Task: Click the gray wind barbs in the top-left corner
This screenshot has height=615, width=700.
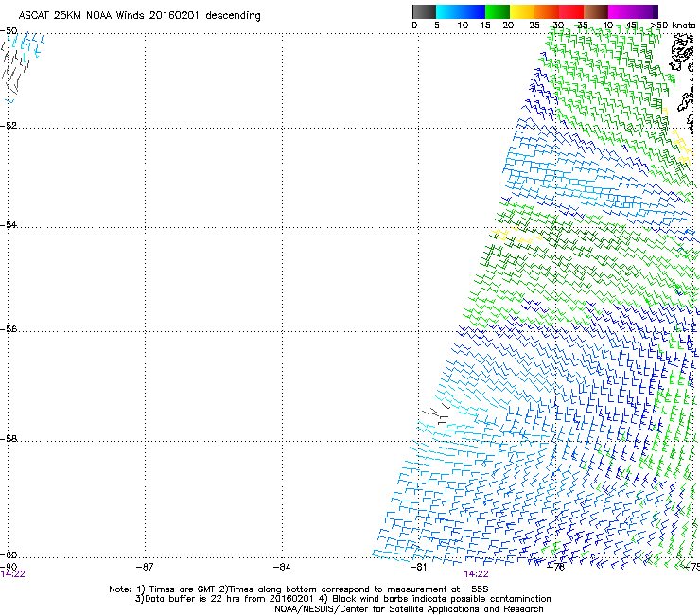Action: 15,67
